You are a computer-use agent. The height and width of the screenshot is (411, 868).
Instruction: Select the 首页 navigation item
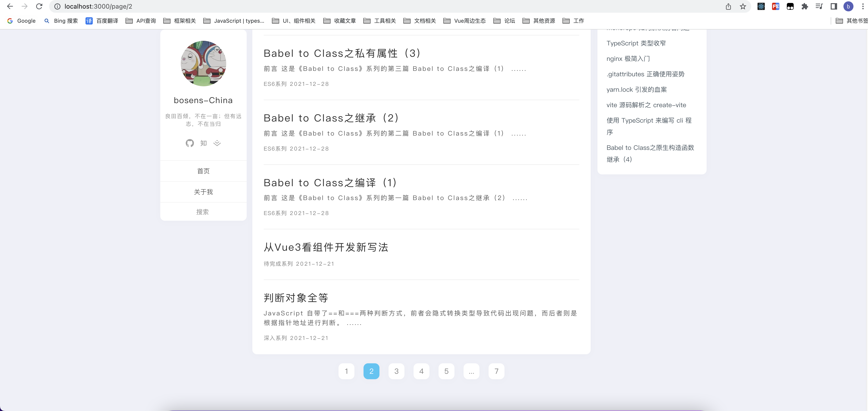click(203, 171)
